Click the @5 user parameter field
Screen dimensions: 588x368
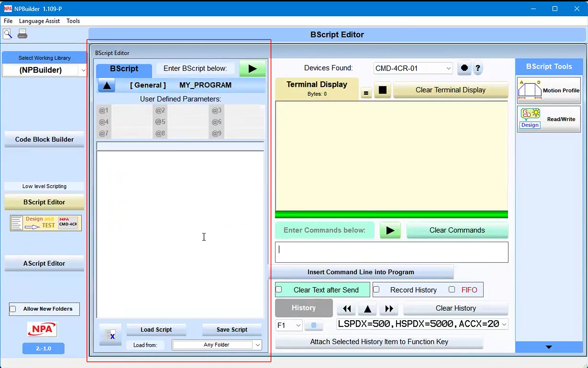[188, 122]
